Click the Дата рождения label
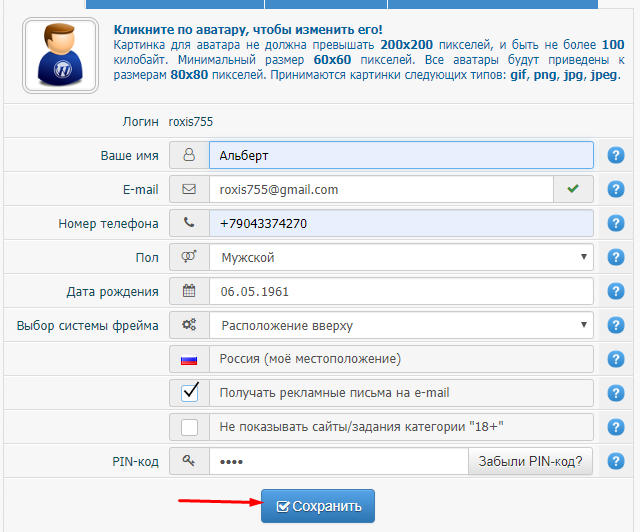The image size is (640, 532). coord(112,292)
